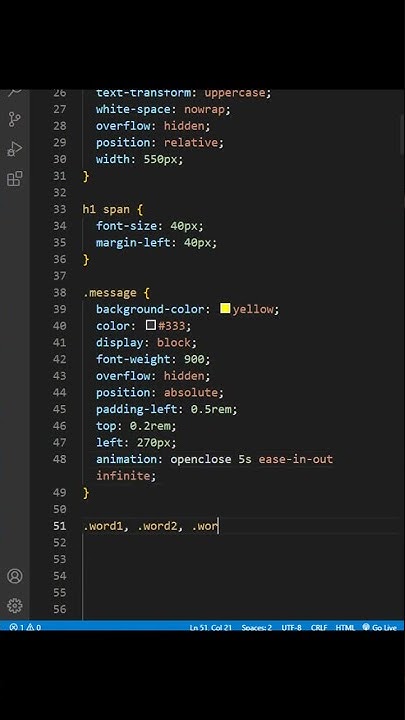405x720 pixels.
Task: Click the Ln 51, Col 21 indicator
Action: point(211,627)
